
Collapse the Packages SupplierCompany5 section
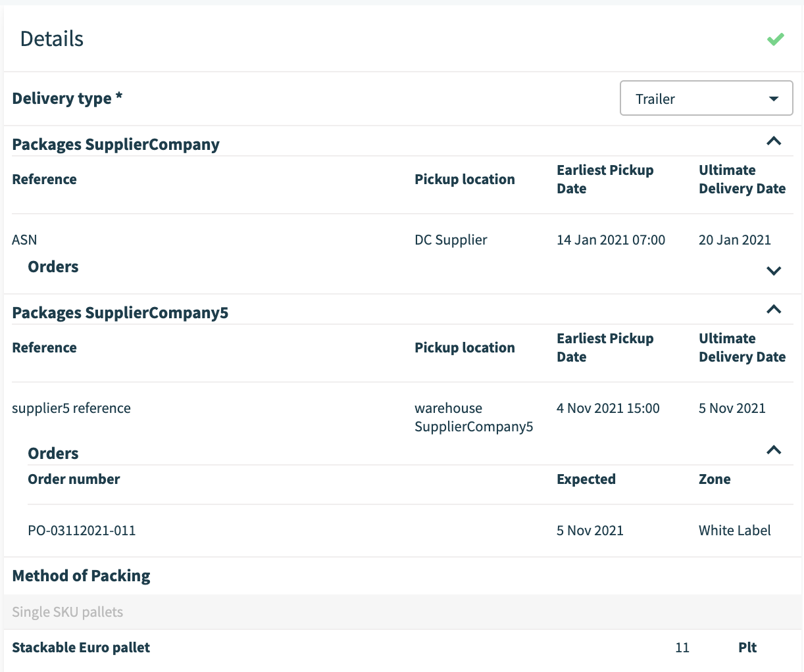(774, 309)
